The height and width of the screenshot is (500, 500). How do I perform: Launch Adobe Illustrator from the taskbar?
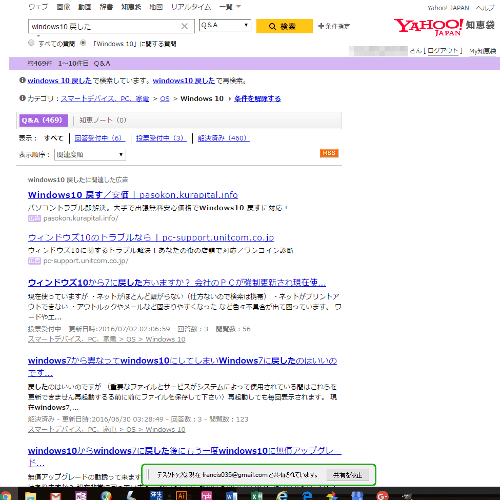coord(181,495)
